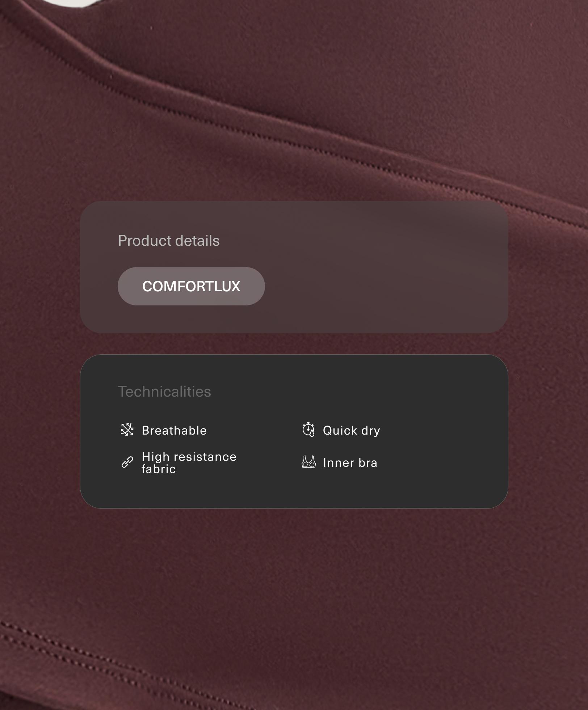Screen dimensions: 588x710
Task: Click the High resistance fabric chain-link icon
Action: point(127,462)
